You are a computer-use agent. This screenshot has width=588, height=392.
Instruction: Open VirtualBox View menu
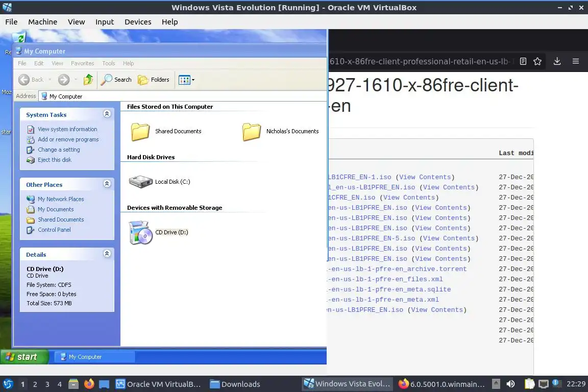[76, 22]
